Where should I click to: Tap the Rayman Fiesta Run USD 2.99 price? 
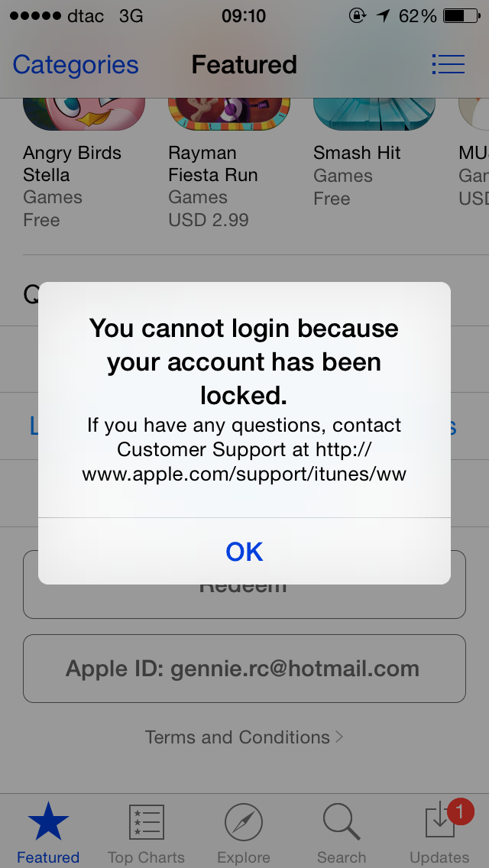point(209,220)
